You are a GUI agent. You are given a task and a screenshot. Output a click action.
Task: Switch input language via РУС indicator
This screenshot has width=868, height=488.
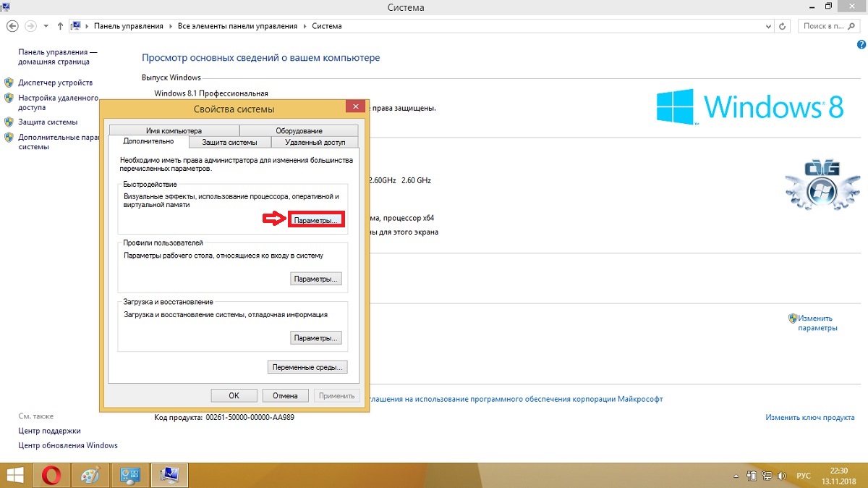tap(804, 476)
